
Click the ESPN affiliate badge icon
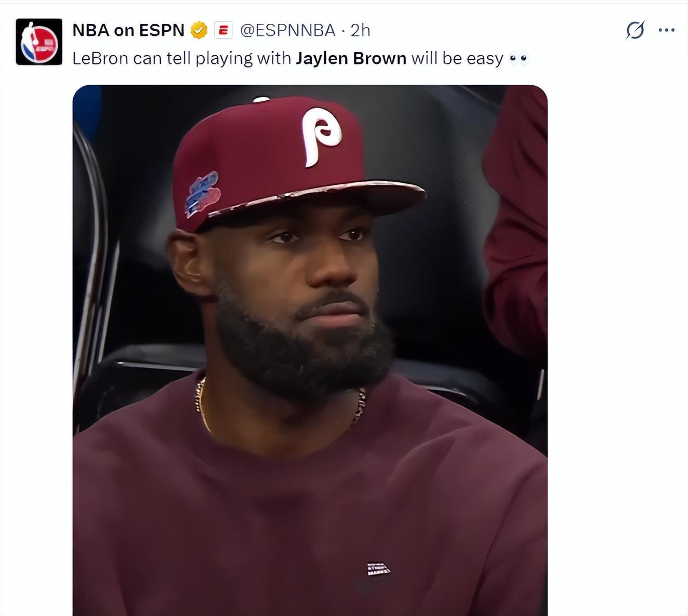(223, 30)
